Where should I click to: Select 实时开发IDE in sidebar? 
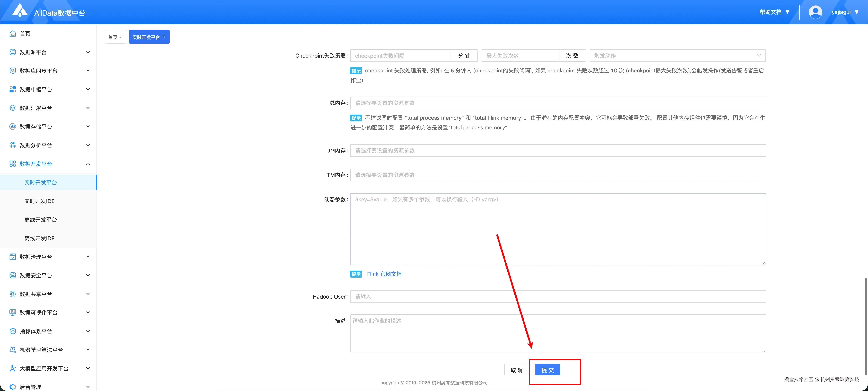click(x=39, y=201)
